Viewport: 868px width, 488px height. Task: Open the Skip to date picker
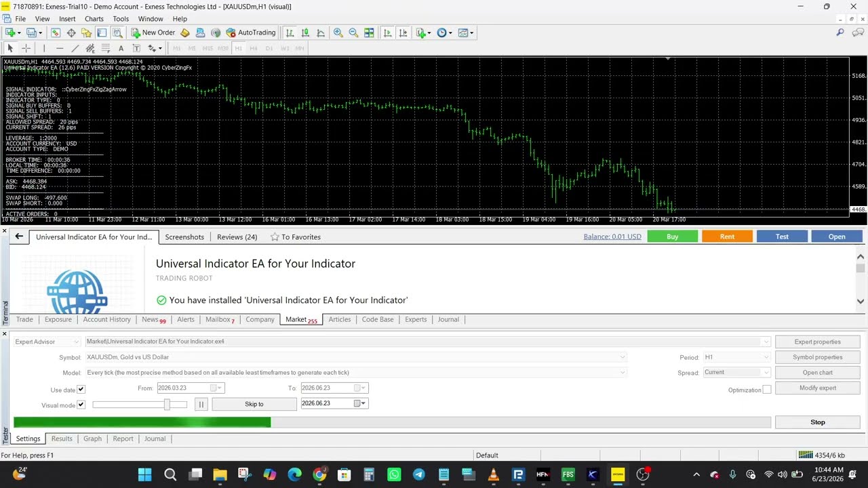(x=359, y=403)
